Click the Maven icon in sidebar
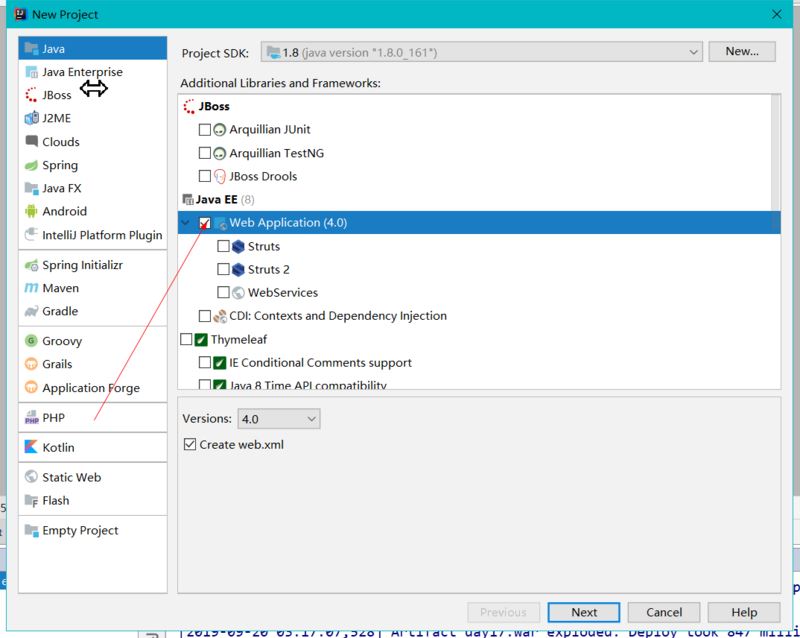Viewport: 800px width, 638px height. 31,288
